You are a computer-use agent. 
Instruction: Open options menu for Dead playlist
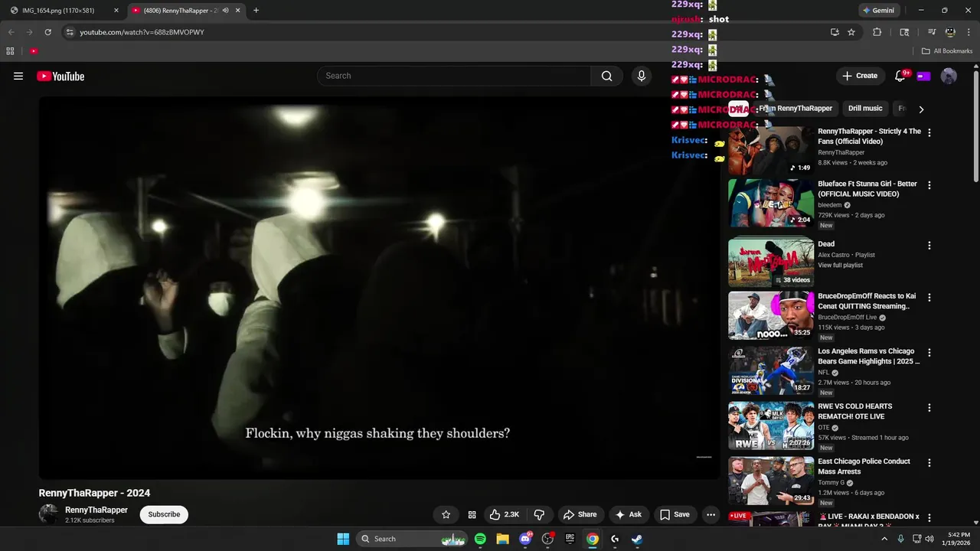pos(929,246)
